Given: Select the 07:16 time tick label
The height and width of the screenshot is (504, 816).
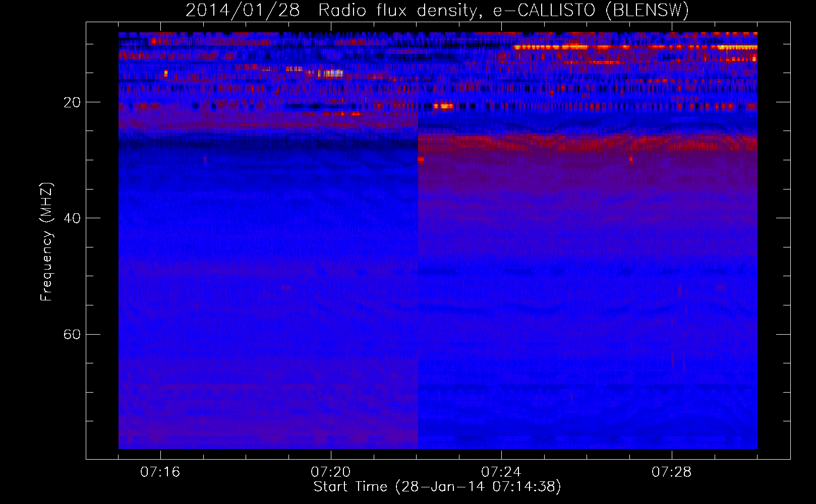Looking at the screenshot, I should (160, 472).
